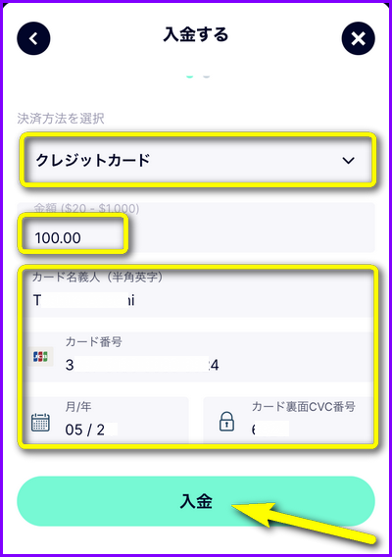
Task: Click the 決済方法を選択 label
Action: [61, 119]
